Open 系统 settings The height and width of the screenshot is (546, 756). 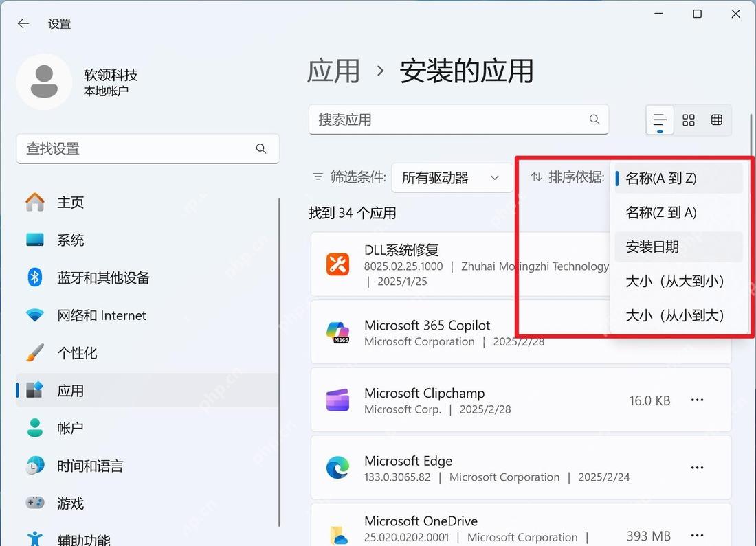tap(147, 240)
